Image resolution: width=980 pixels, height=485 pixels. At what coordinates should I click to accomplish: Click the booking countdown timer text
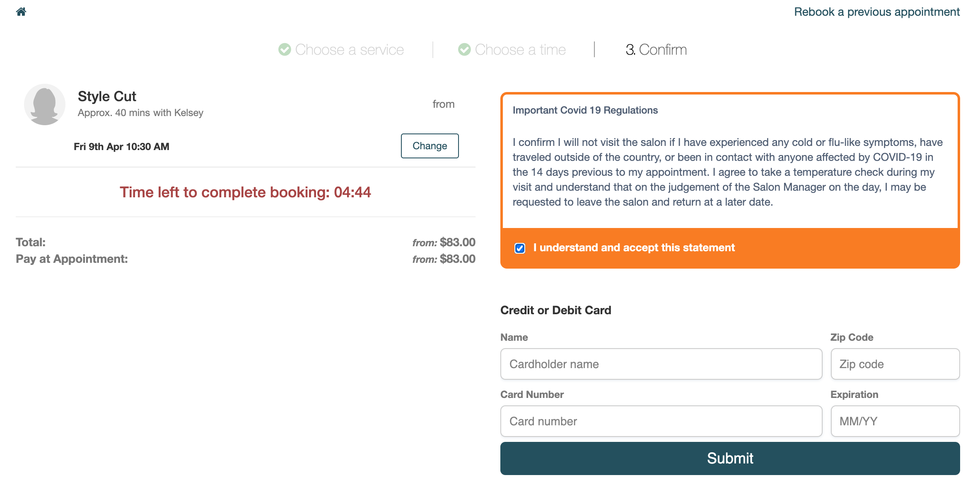click(245, 192)
